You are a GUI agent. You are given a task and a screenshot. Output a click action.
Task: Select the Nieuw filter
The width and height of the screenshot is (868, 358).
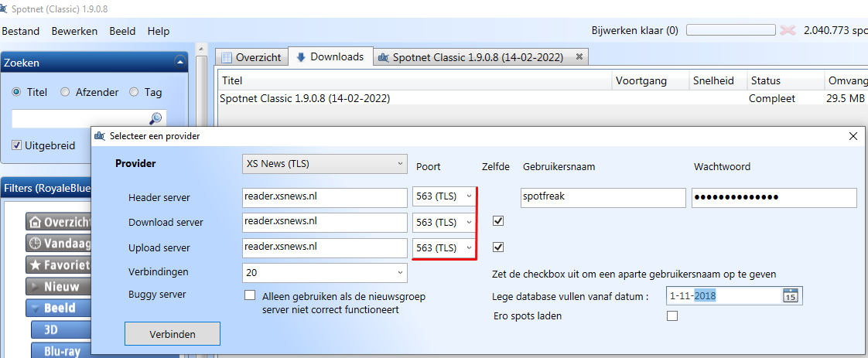coord(58,287)
